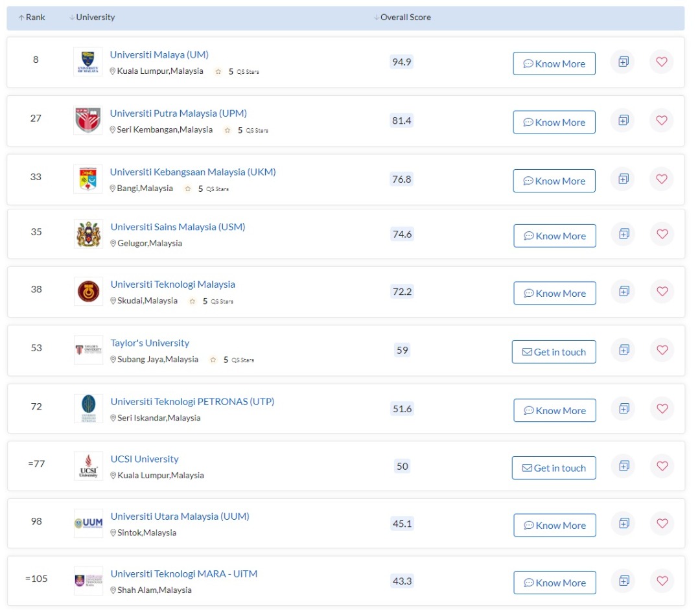
Task: Click compare icon for Universiti Utara Malaysia
Action: 624,523
